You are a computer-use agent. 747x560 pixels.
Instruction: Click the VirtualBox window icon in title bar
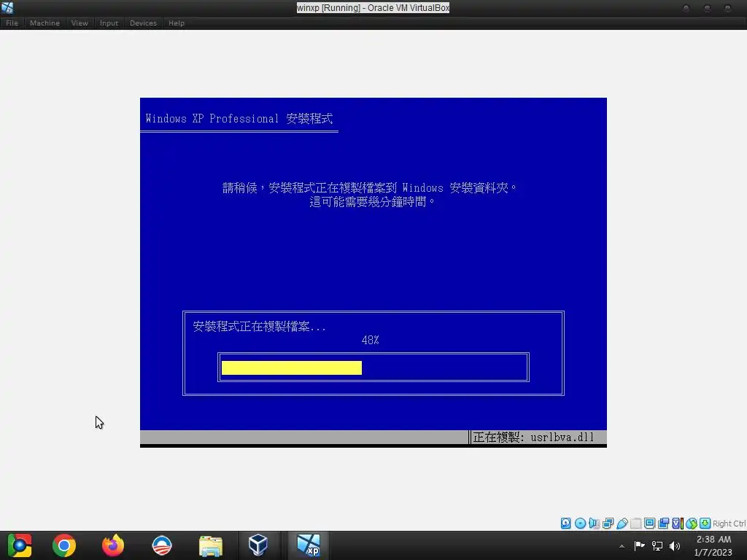pyautogui.click(x=7, y=7)
